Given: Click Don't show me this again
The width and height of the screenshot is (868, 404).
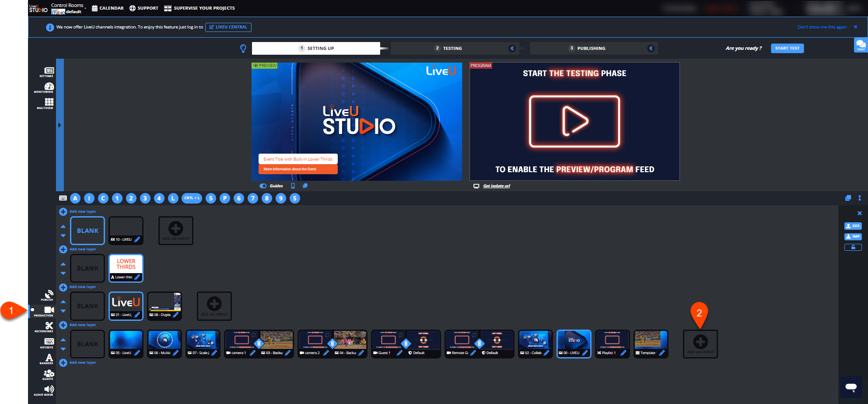Looking at the screenshot, I should coord(822,27).
